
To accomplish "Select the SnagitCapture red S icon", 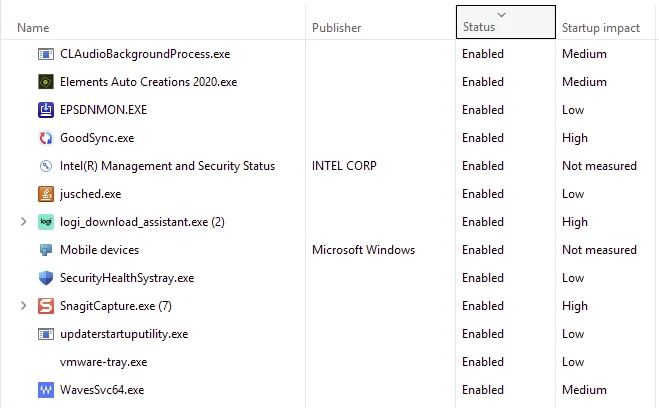I will pos(46,306).
